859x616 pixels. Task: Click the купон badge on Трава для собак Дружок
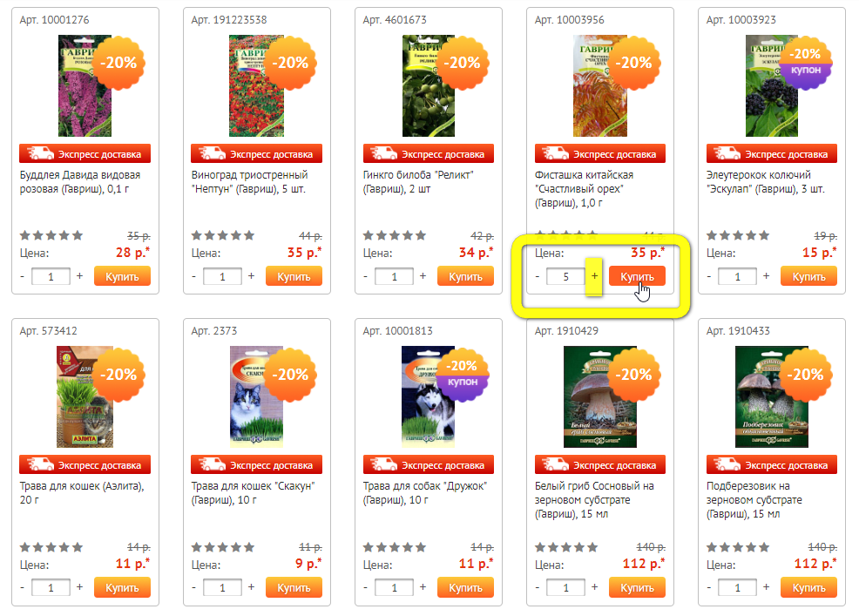pyautogui.click(x=463, y=382)
